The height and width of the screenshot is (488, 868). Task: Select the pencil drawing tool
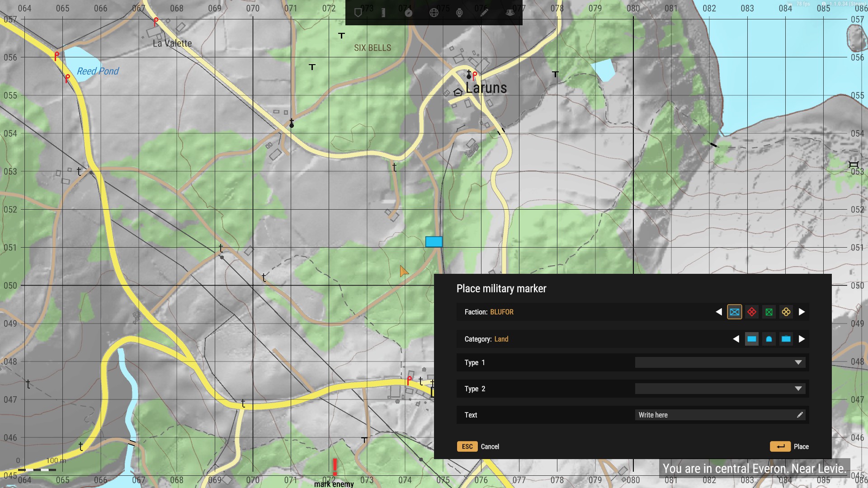click(485, 13)
